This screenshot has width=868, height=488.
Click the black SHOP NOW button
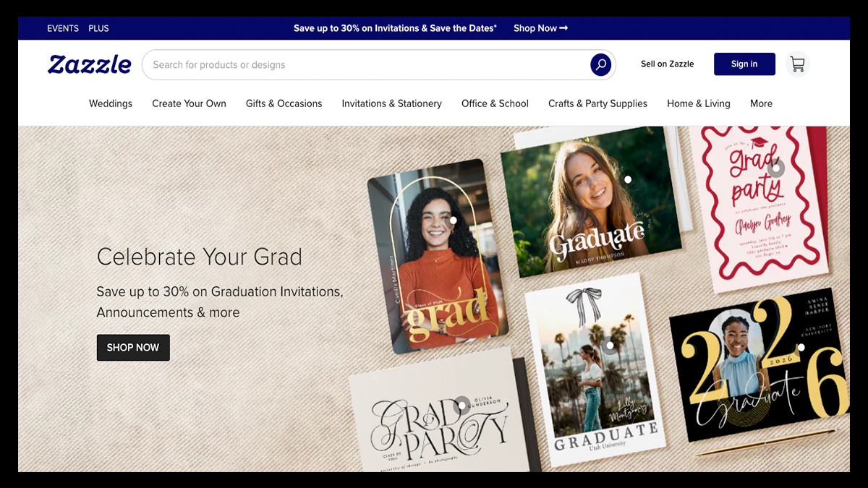tap(133, 348)
